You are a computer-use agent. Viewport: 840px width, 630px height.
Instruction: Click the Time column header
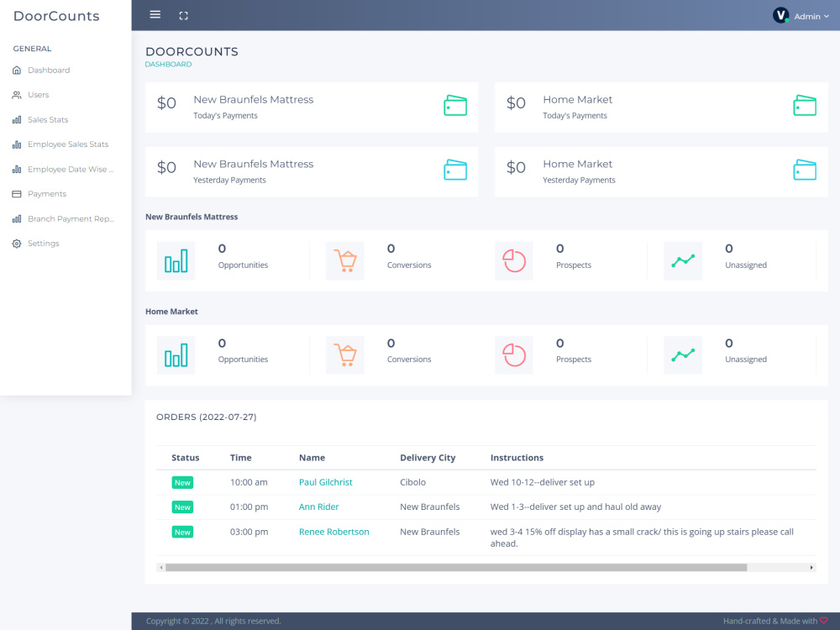(240, 458)
